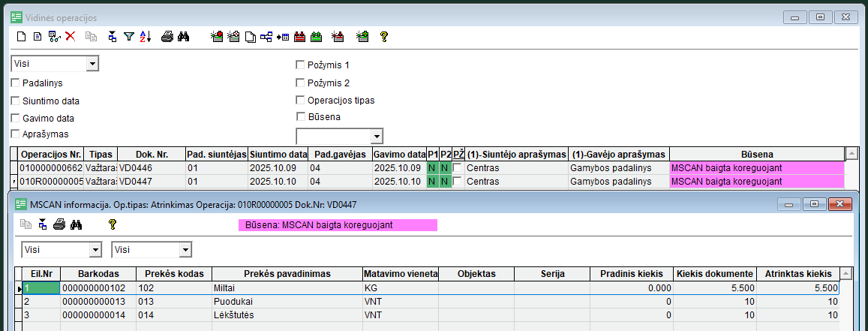Check the Būsena filter checkbox
This screenshot has width=868, height=331.
tap(301, 116)
